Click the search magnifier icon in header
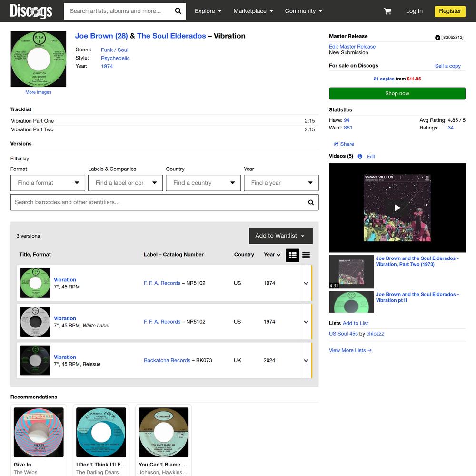The width and height of the screenshot is (476, 476). (x=178, y=11)
